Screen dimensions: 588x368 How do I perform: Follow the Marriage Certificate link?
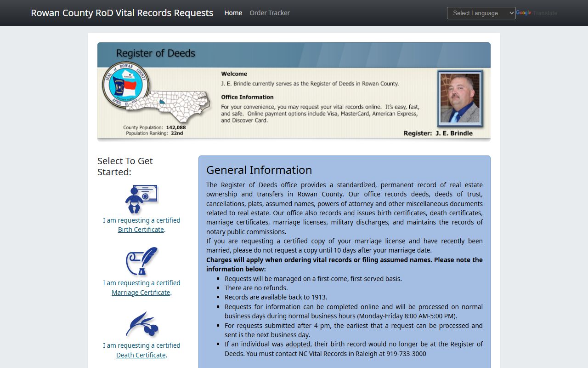tap(141, 293)
